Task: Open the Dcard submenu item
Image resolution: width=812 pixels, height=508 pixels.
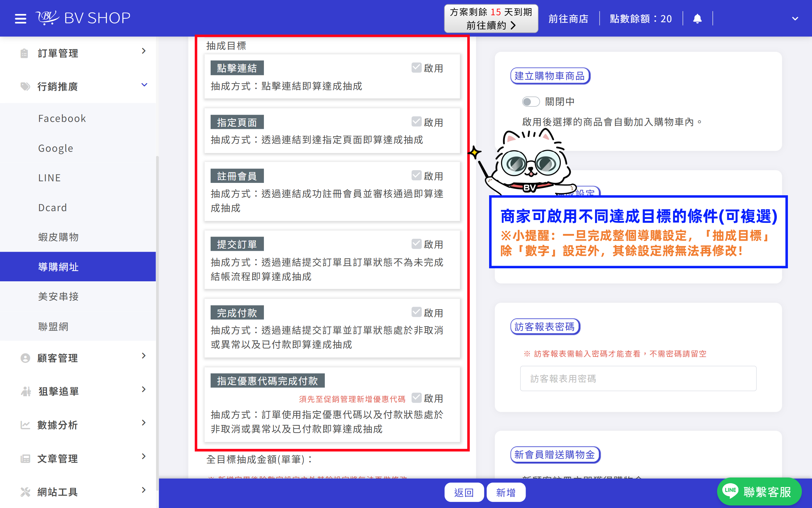Action: (x=78, y=207)
